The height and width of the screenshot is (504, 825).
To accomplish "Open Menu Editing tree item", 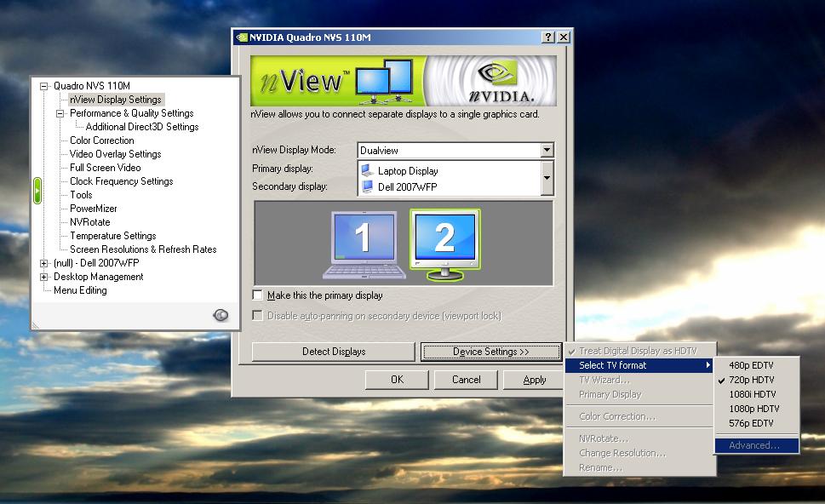I will [x=80, y=290].
